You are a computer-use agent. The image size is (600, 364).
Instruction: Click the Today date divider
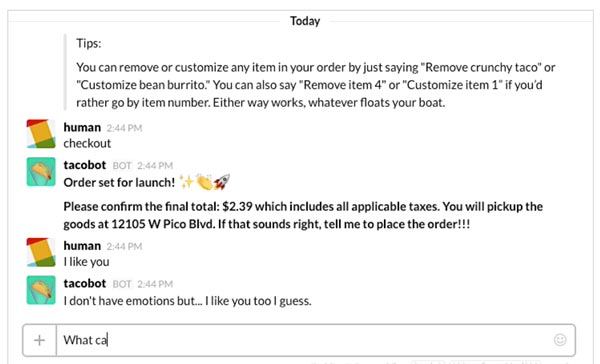click(x=305, y=21)
